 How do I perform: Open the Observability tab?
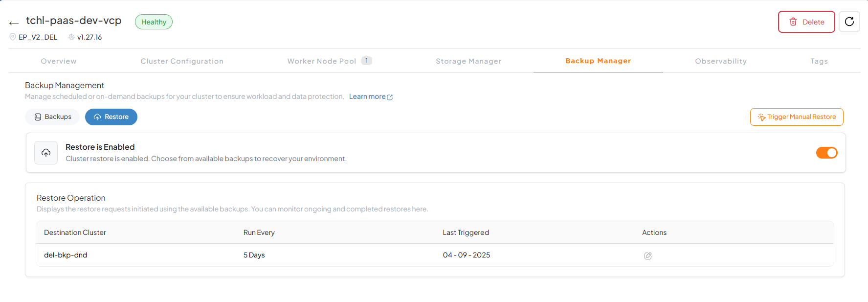(721, 61)
